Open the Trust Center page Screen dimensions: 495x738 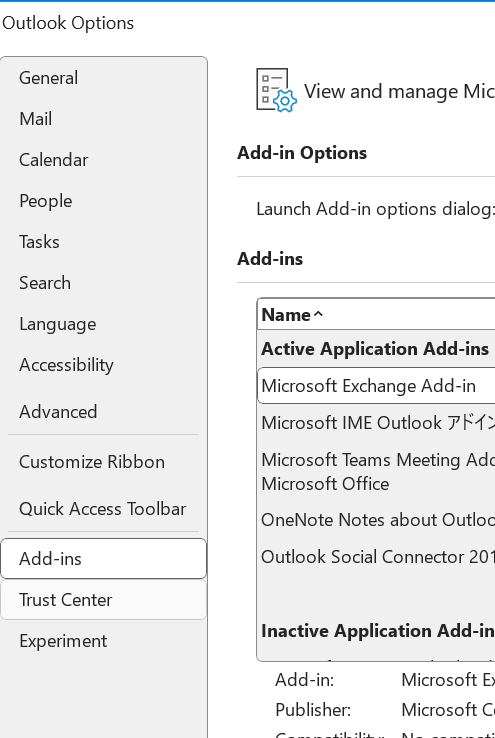[104, 600]
